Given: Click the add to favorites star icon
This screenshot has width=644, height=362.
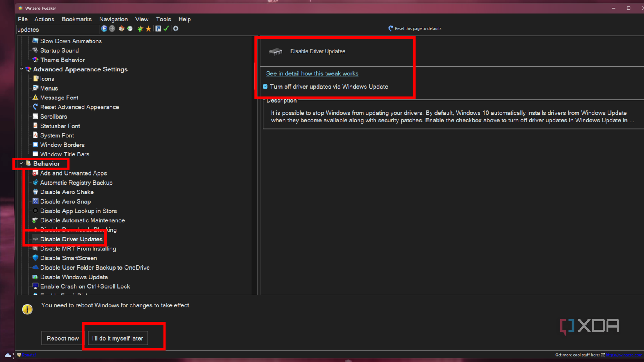Looking at the screenshot, I should point(140,28).
